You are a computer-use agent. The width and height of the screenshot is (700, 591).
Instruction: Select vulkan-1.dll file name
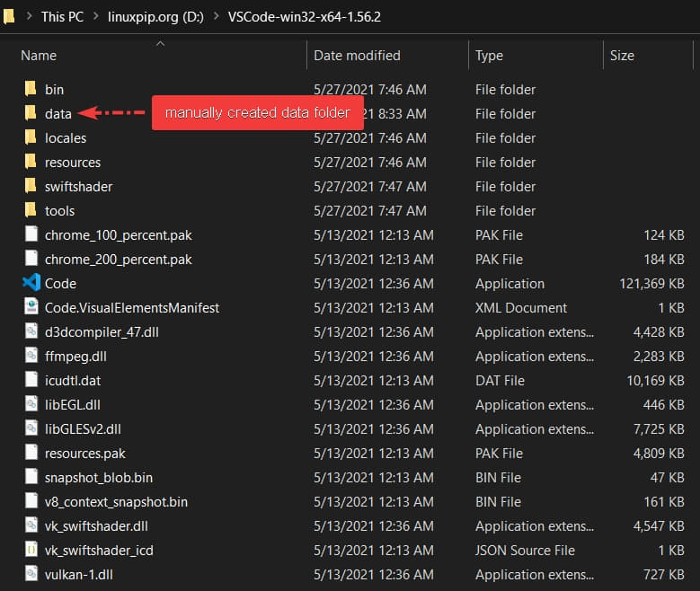(x=78, y=575)
